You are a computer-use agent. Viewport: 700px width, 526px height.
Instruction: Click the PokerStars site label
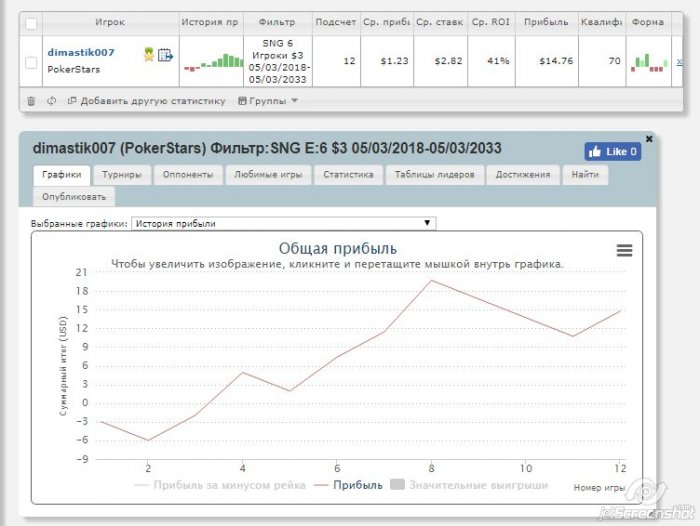point(74,70)
